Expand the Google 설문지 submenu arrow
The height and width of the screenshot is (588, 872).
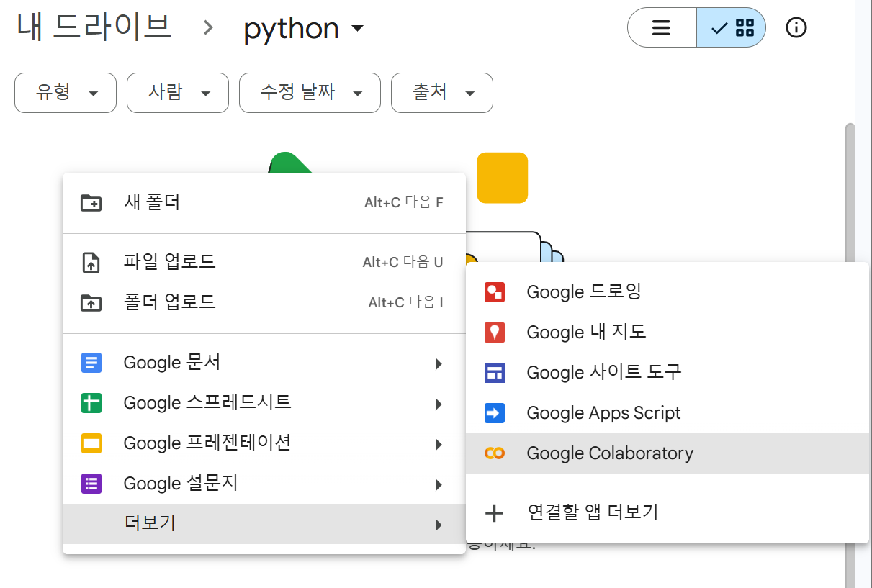click(438, 485)
